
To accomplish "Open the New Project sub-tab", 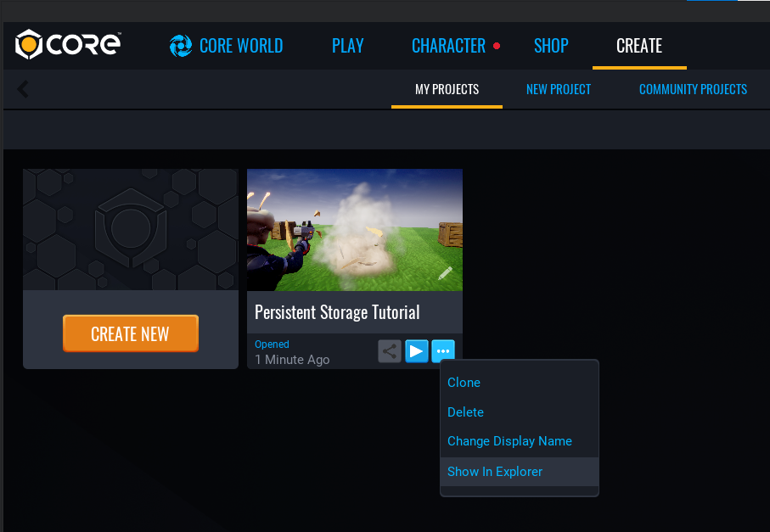I will coord(559,89).
